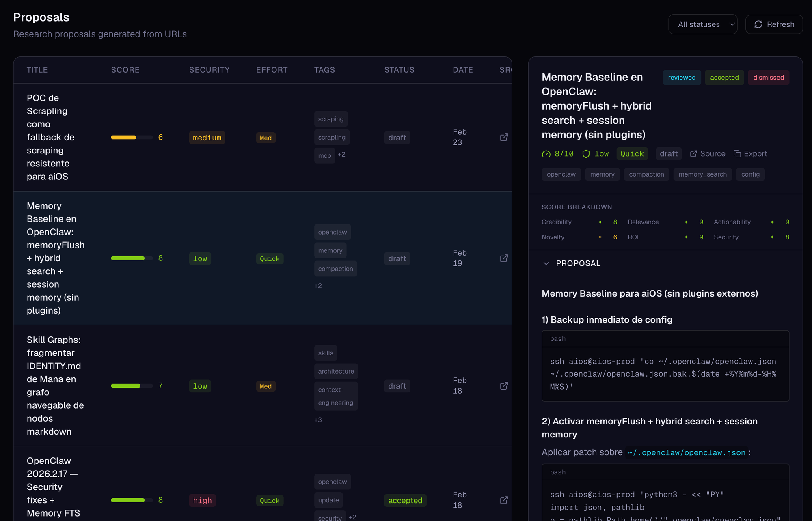Sort by the SCORE column header
The height and width of the screenshot is (521, 812).
tap(125, 70)
